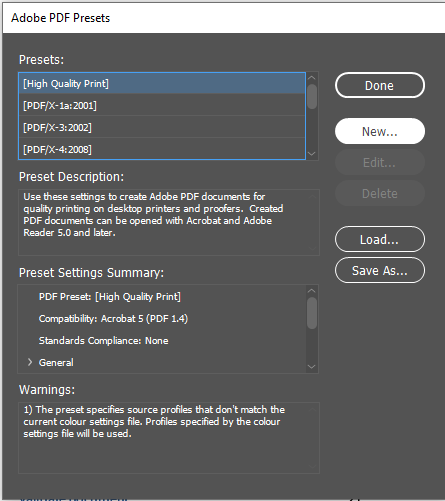445x501 pixels.
Task: Click the Save As... button
Action: 380,270
